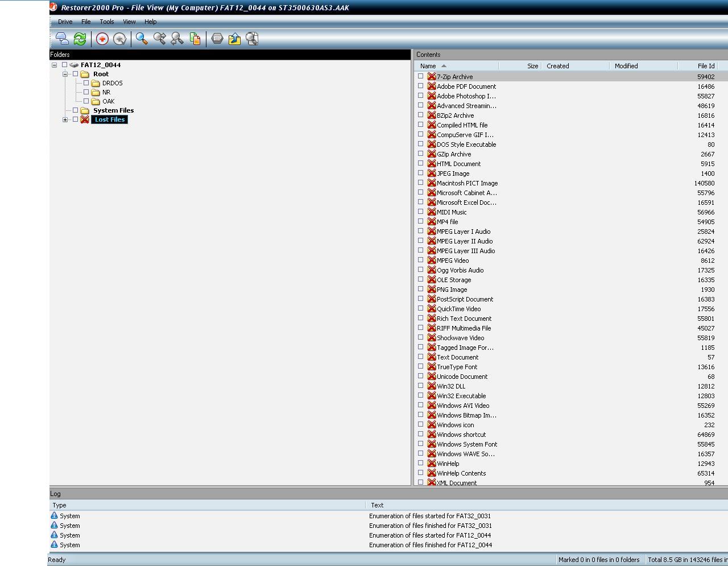Screen dimensions: 728x566
Task: Select the Windows shortcut row
Action: pyautogui.click(x=570, y=435)
